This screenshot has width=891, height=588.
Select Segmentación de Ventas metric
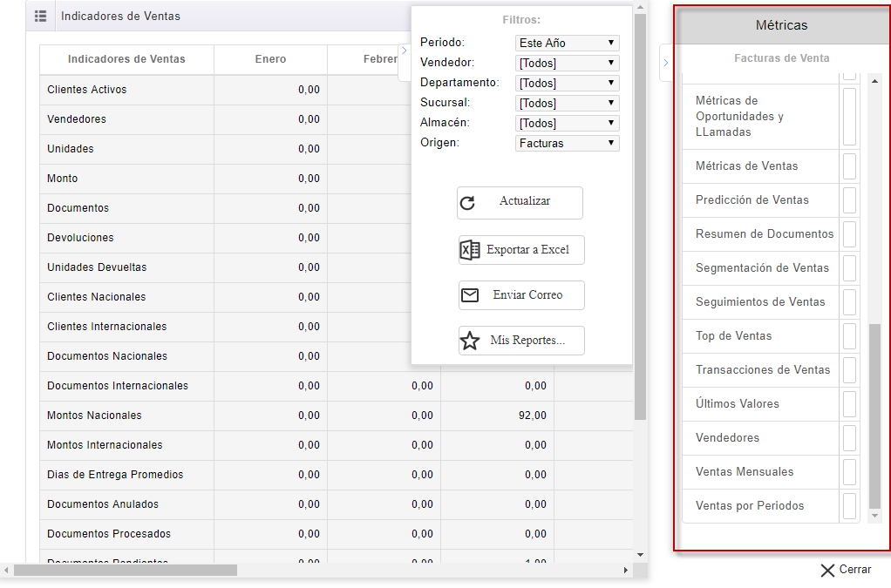pyautogui.click(x=762, y=268)
